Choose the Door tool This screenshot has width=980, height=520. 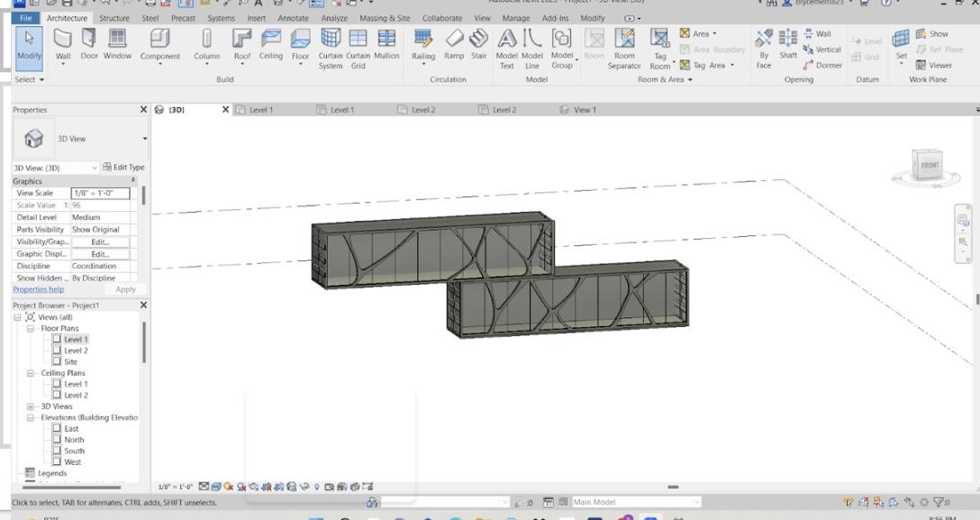[x=89, y=44]
